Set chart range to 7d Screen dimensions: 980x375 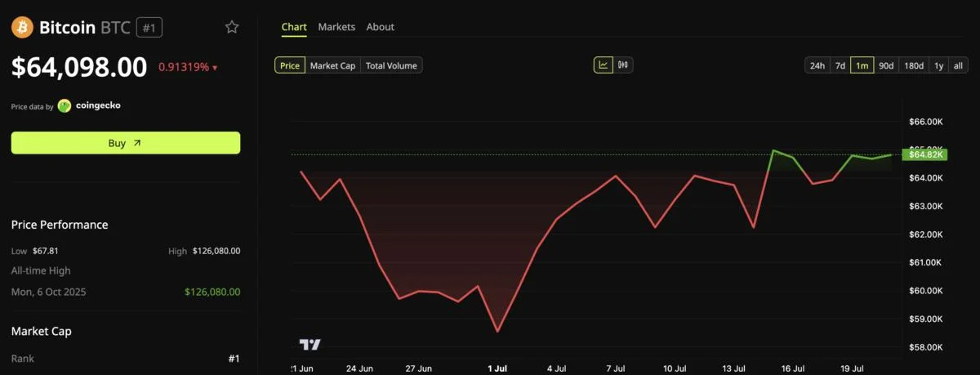[840, 65]
